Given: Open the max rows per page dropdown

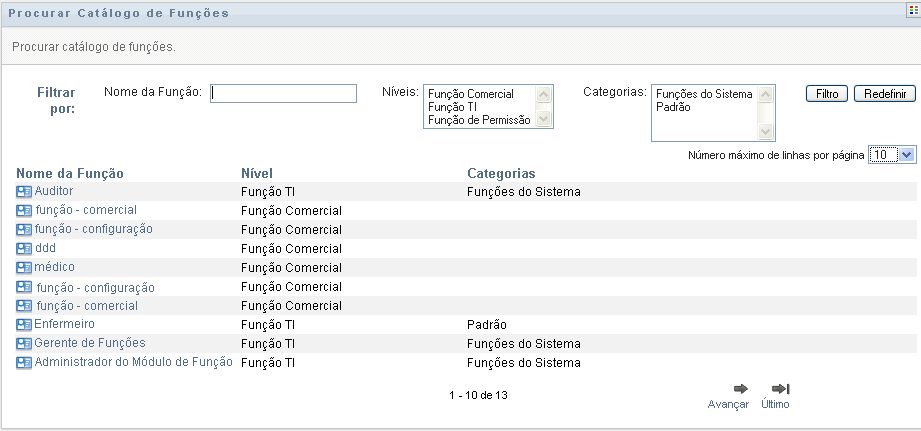Looking at the screenshot, I should (906, 155).
